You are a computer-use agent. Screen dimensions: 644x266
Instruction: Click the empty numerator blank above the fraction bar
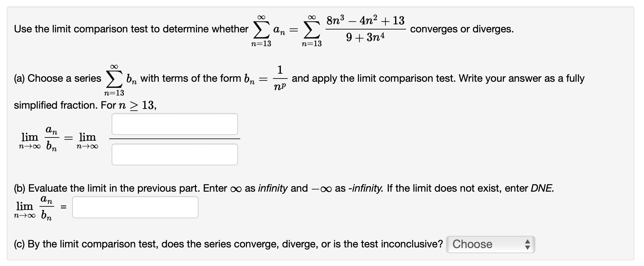point(174,124)
